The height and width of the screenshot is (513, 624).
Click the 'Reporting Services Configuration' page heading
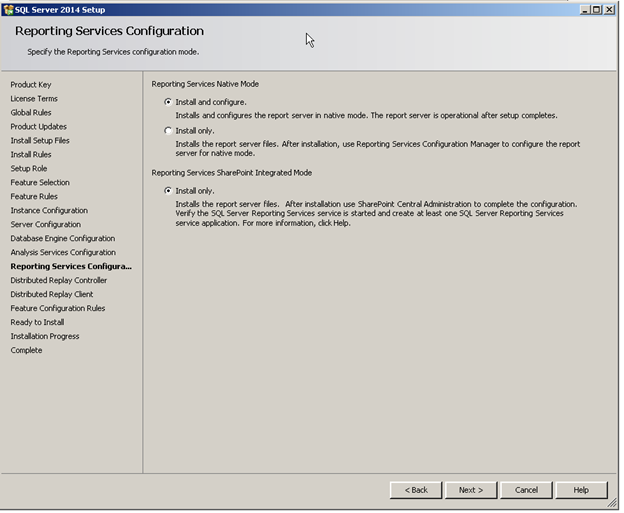tap(109, 31)
